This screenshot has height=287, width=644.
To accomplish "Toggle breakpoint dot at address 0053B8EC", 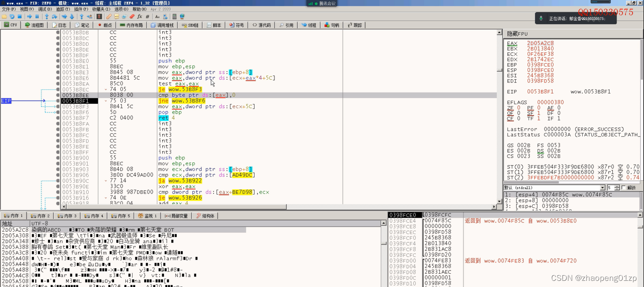I will click(58, 89).
